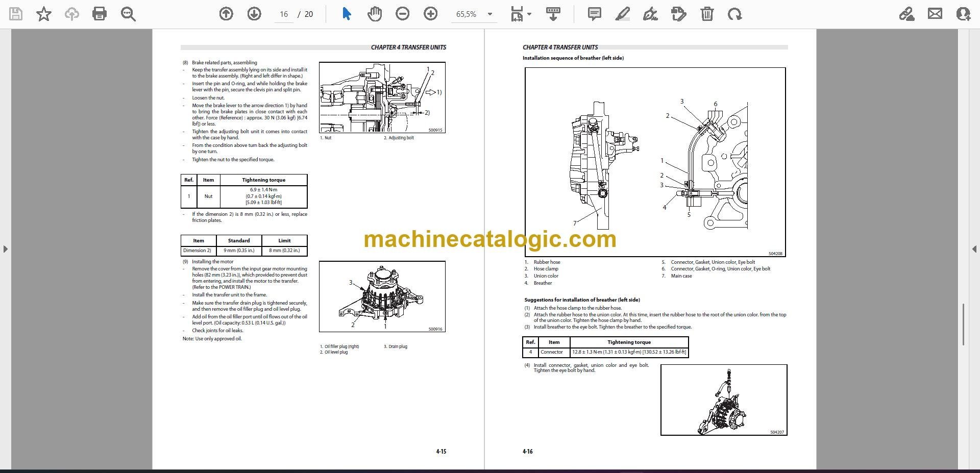Click the motor installation figure 500916
The image size is (980, 473).
(x=382, y=296)
